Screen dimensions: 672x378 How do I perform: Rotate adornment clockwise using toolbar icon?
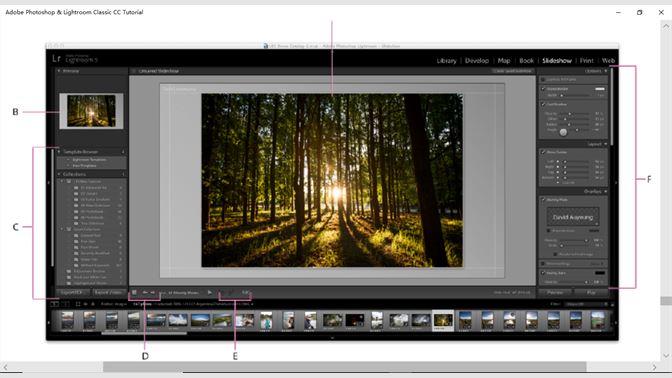click(232, 293)
